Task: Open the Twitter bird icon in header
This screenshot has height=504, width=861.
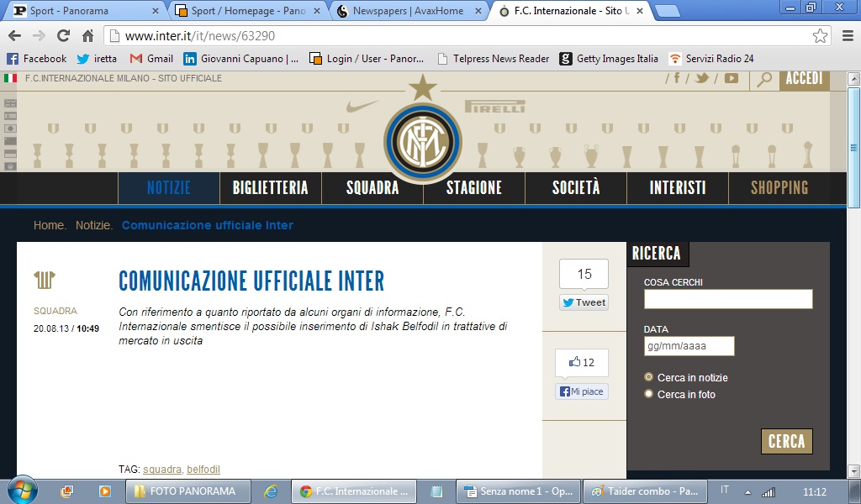Action: [x=702, y=78]
